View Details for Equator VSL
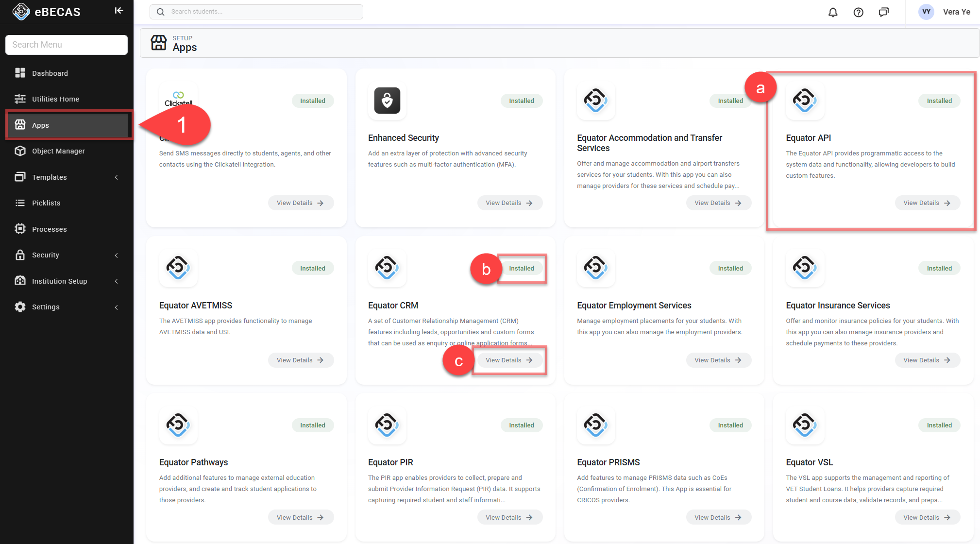980x544 pixels. point(927,517)
